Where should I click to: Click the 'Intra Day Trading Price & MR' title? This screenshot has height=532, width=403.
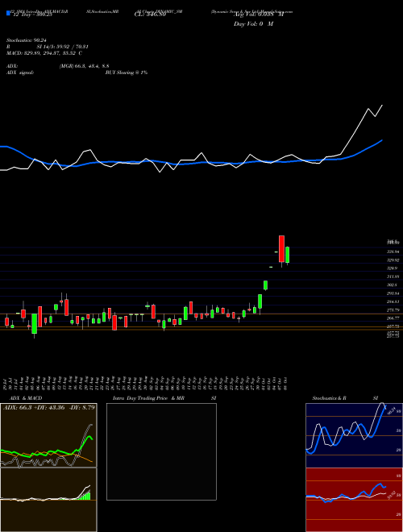pos(148,398)
